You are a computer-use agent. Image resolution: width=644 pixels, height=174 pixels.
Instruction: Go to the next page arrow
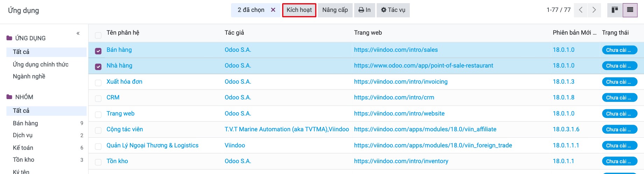coord(594,10)
